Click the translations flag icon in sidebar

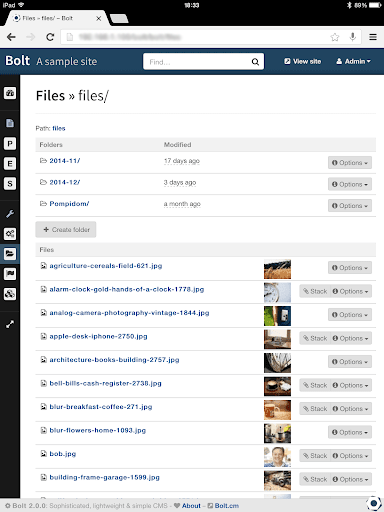[10, 274]
